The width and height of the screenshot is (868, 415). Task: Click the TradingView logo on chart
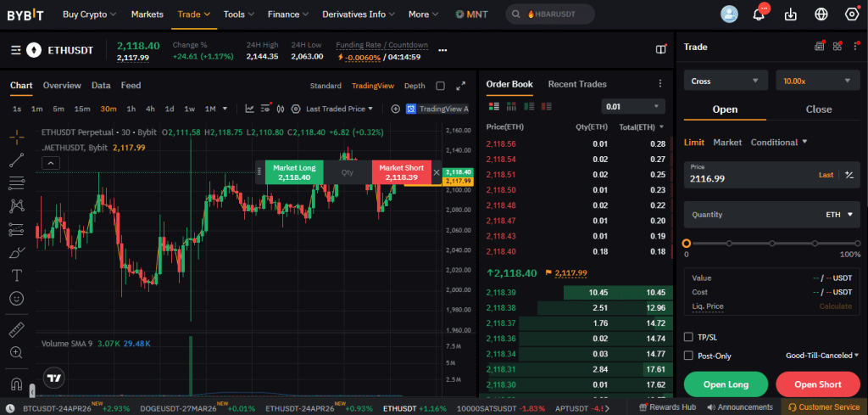tap(53, 378)
